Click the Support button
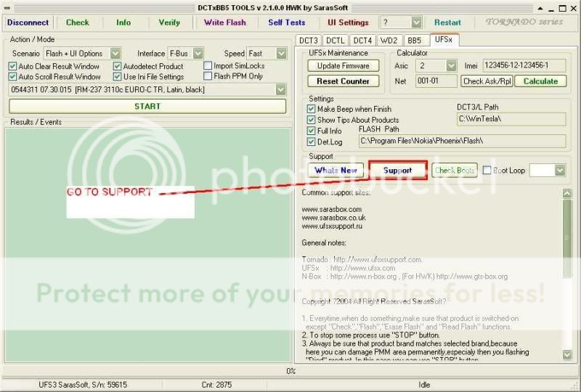581x392 pixels. pyautogui.click(x=398, y=171)
